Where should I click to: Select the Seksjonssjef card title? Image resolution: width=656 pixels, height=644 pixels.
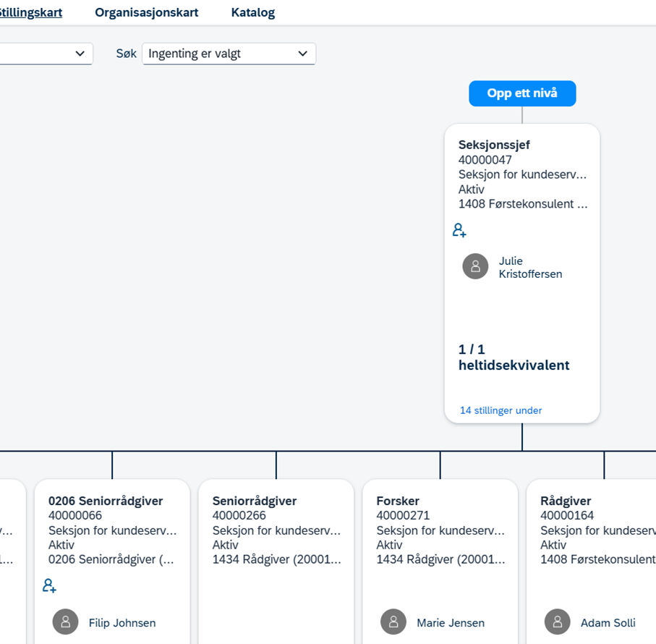[x=494, y=145]
